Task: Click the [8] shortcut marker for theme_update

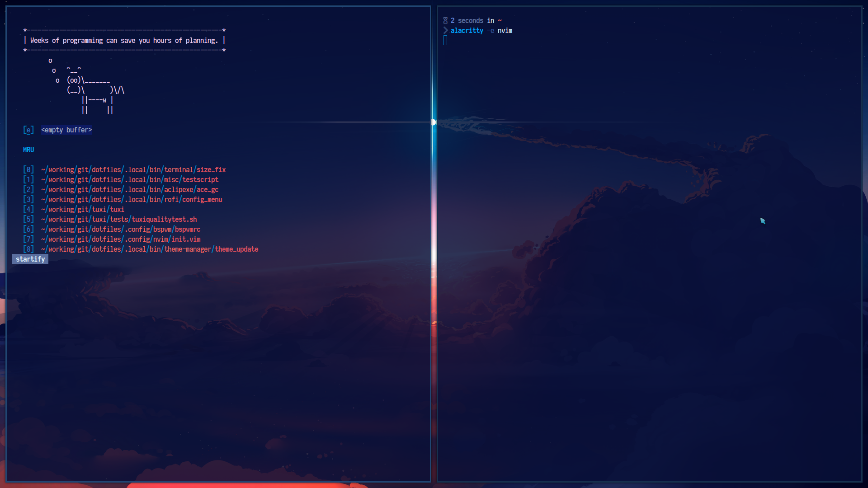Action: [28, 249]
